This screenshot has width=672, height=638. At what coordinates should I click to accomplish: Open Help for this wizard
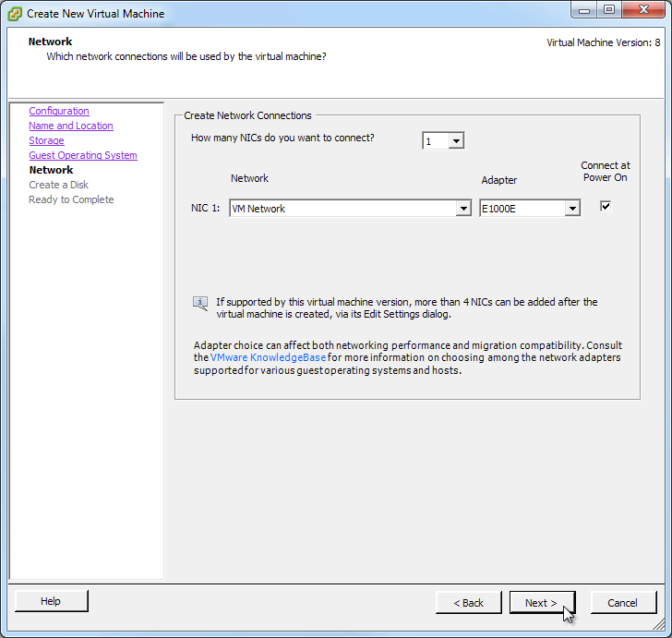pos(51,601)
